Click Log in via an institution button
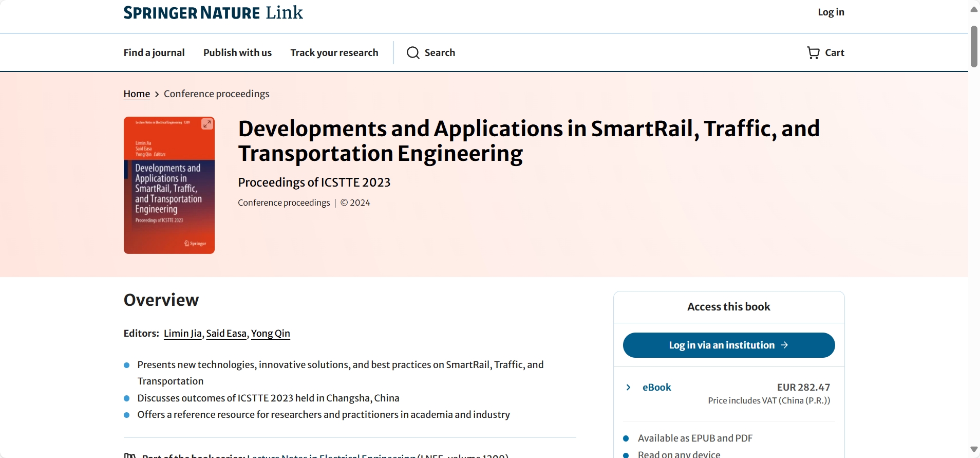Image resolution: width=980 pixels, height=458 pixels. pyautogui.click(x=729, y=345)
